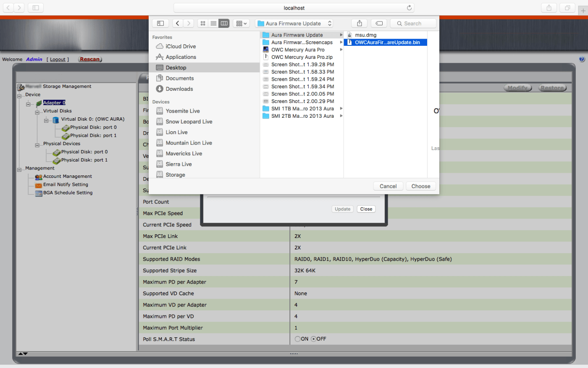The image size is (588, 368).
Task: Collapse the Device tree node
Action: 19,96
